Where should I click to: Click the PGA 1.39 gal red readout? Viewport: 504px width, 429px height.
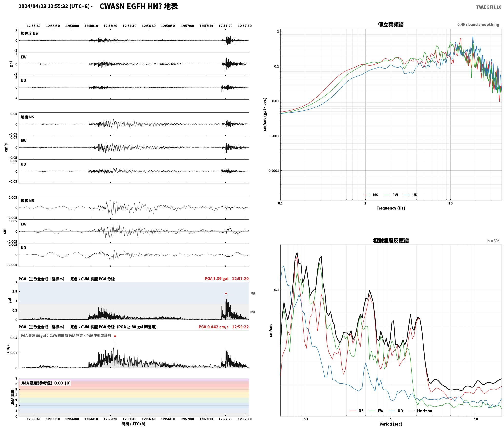tap(217, 279)
